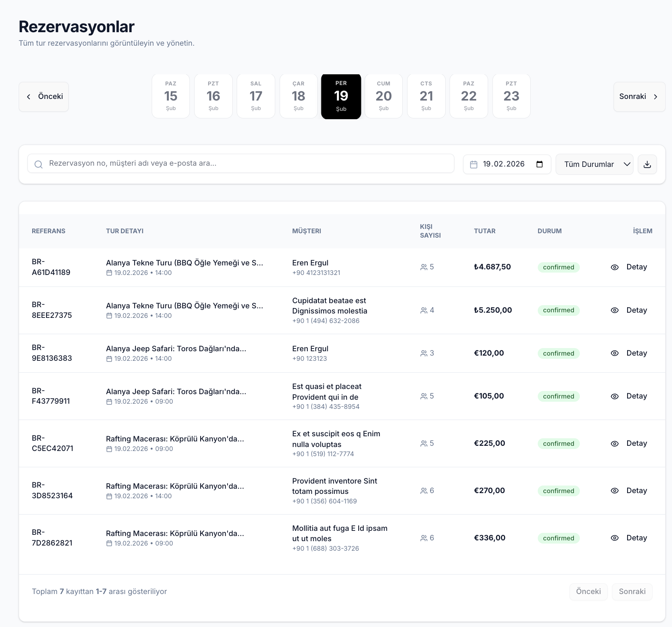Click the 19.02.2026 date filter field
672x627 pixels.
(x=503, y=164)
